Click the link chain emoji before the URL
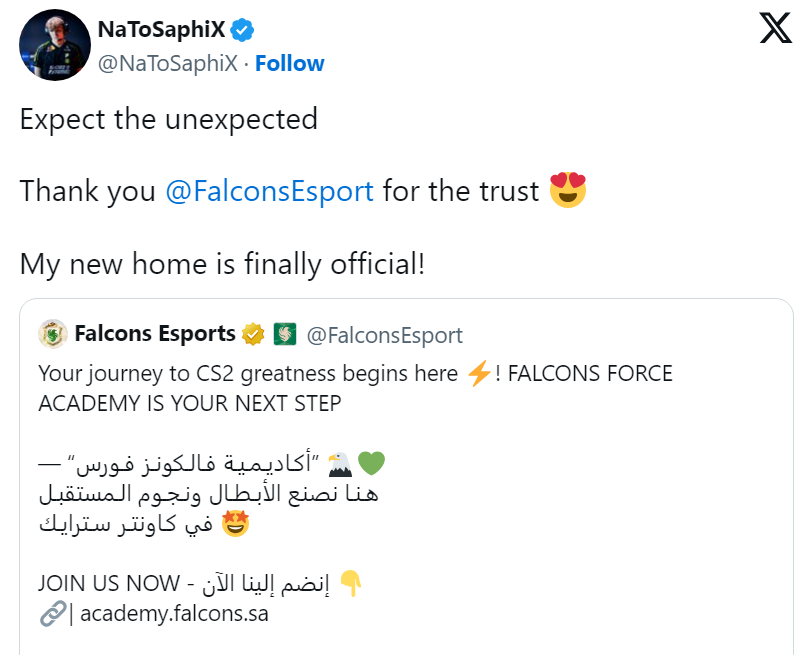 point(51,613)
